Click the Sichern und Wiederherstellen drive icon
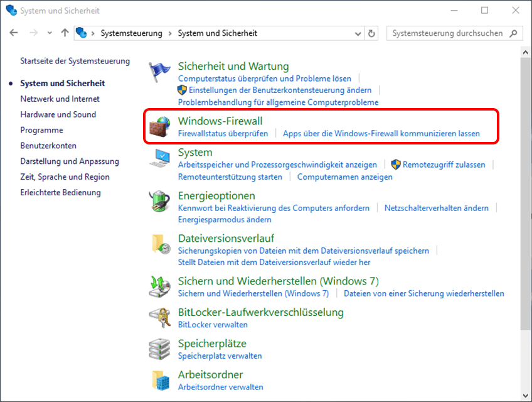532x402 pixels. [159, 287]
